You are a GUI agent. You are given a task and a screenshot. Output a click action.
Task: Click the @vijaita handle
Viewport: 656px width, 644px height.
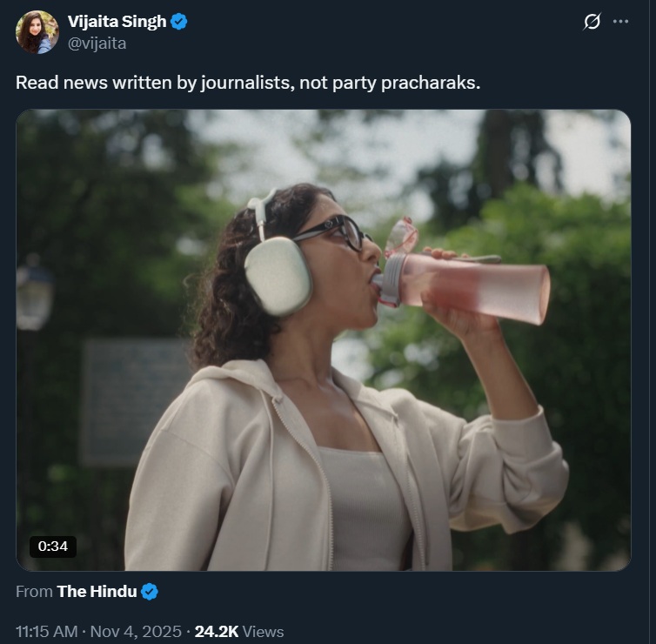[x=97, y=44]
